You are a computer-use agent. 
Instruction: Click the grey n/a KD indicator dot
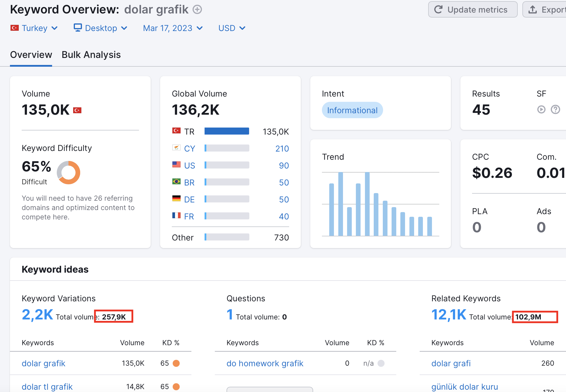coord(381,363)
